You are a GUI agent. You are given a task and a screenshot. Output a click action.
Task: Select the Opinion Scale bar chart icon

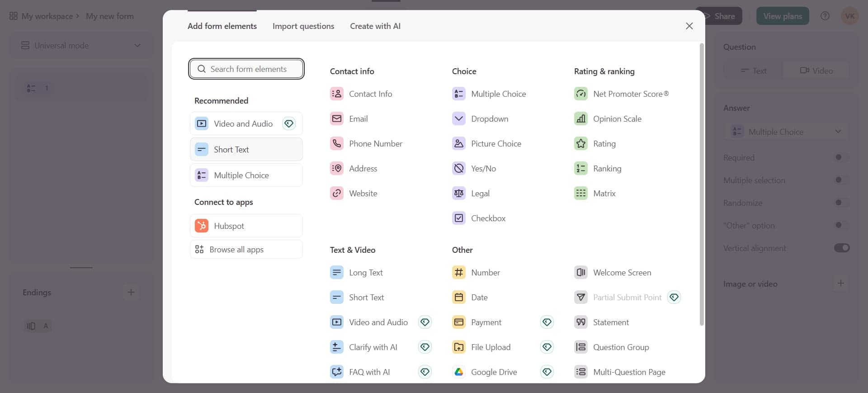[x=580, y=119]
